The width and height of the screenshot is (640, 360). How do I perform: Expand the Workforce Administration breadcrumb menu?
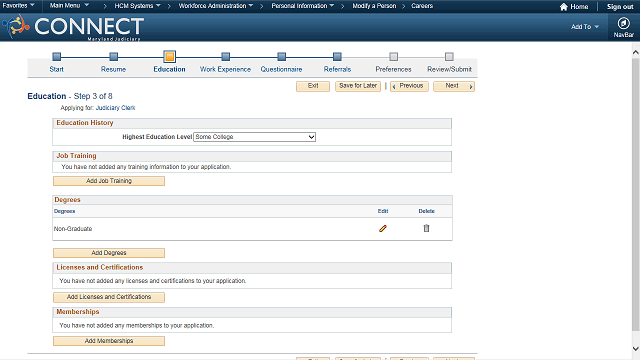pyautogui.click(x=216, y=6)
